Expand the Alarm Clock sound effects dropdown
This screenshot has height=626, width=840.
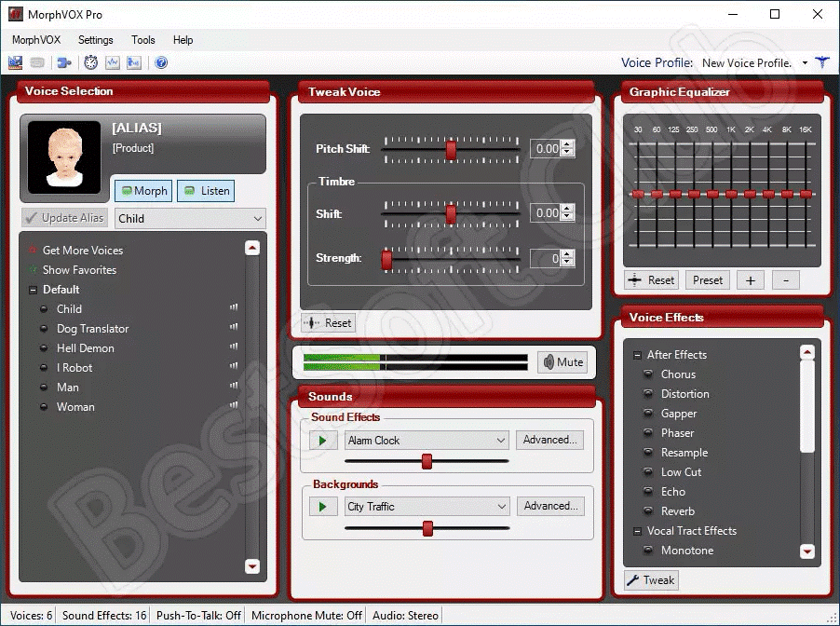[x=500, y=441]
